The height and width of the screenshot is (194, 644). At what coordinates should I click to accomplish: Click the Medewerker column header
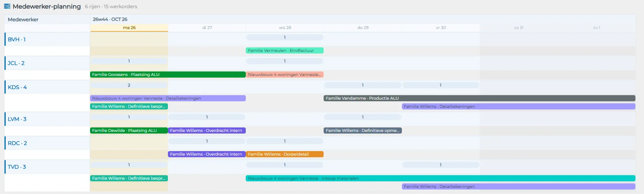pos(23,19)
